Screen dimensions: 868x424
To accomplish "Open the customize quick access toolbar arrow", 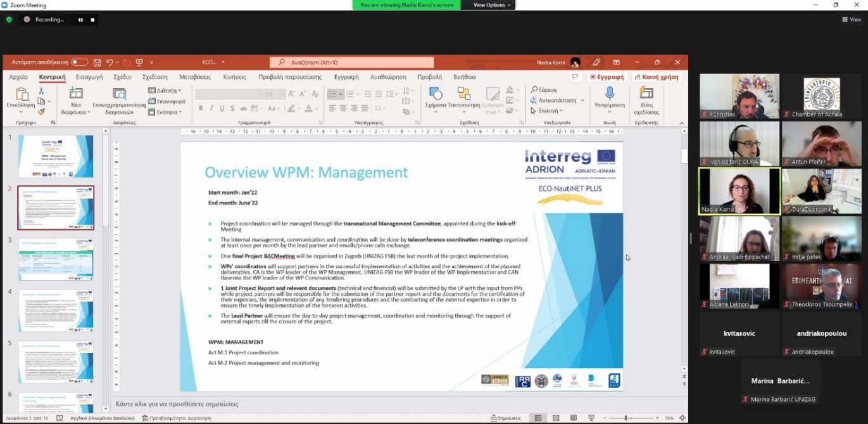I will coord(152,62).
